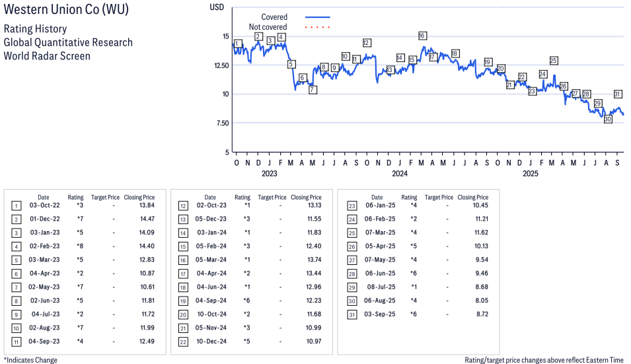631x364 pixels.
Task: Click the 7.50 y-axis value
Action: [x=223, y=123]
